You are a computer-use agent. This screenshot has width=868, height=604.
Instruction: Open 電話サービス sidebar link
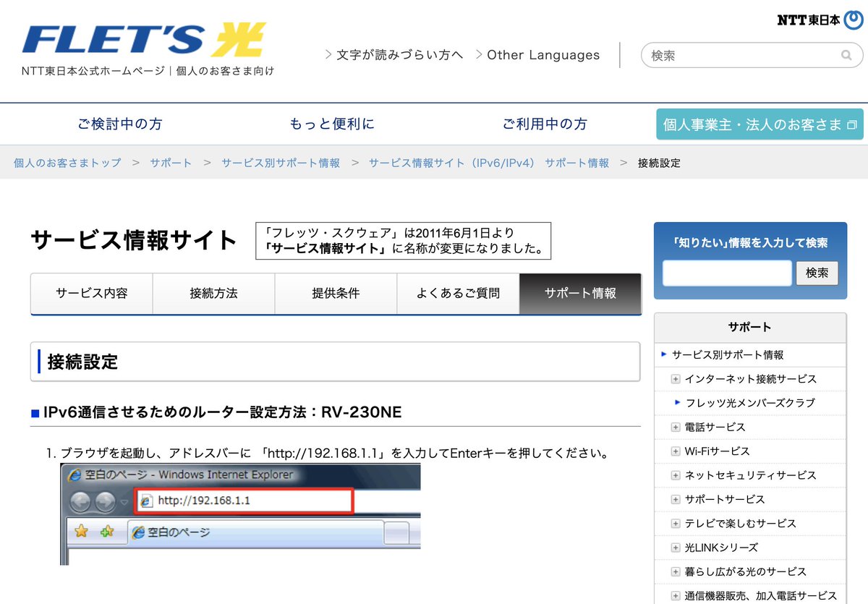pyautogui.click(x=715, y=428)
